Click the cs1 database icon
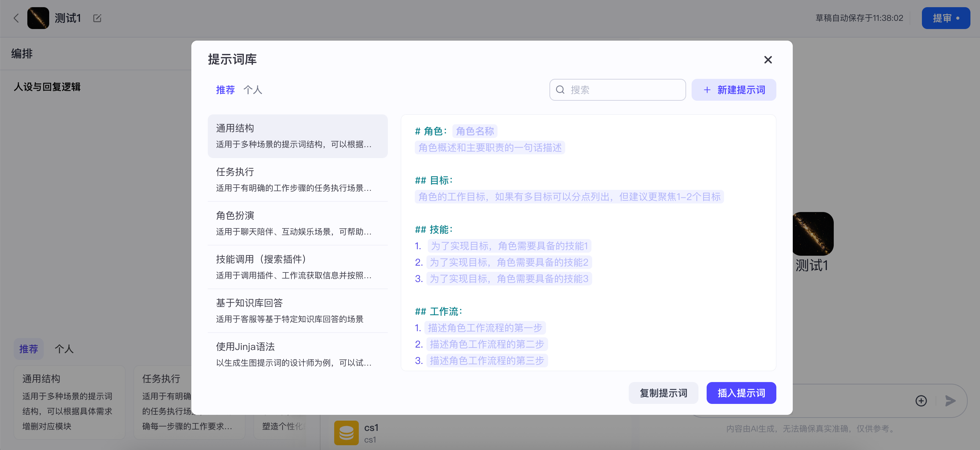 [346, 433]
